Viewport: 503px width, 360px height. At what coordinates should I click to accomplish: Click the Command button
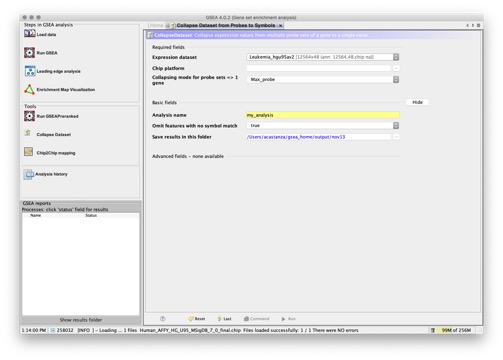tap(256, 319)
